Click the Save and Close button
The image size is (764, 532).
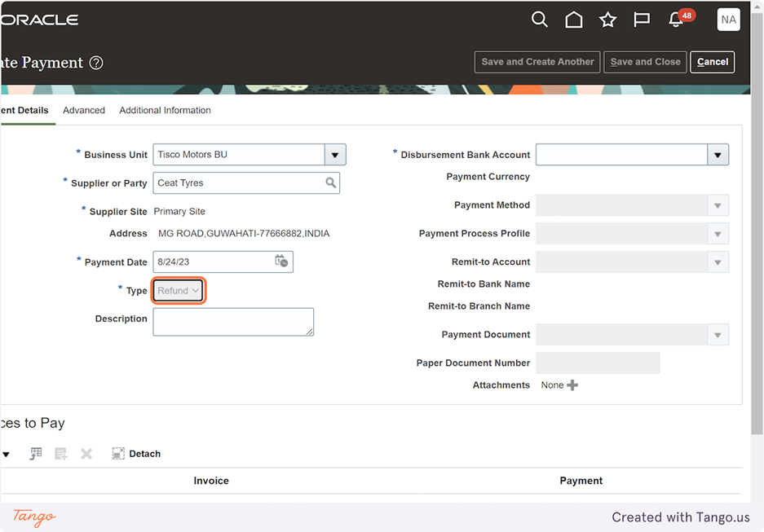pyautogui.click(x=645, y=62)
